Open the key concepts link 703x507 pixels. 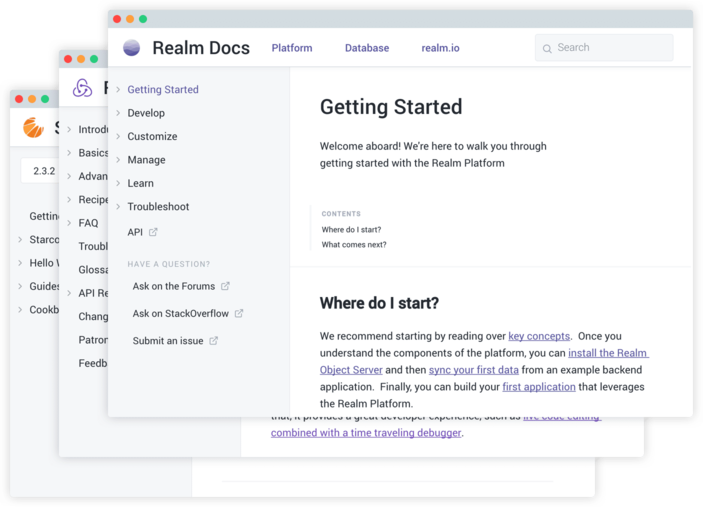[x=539, y=336]
